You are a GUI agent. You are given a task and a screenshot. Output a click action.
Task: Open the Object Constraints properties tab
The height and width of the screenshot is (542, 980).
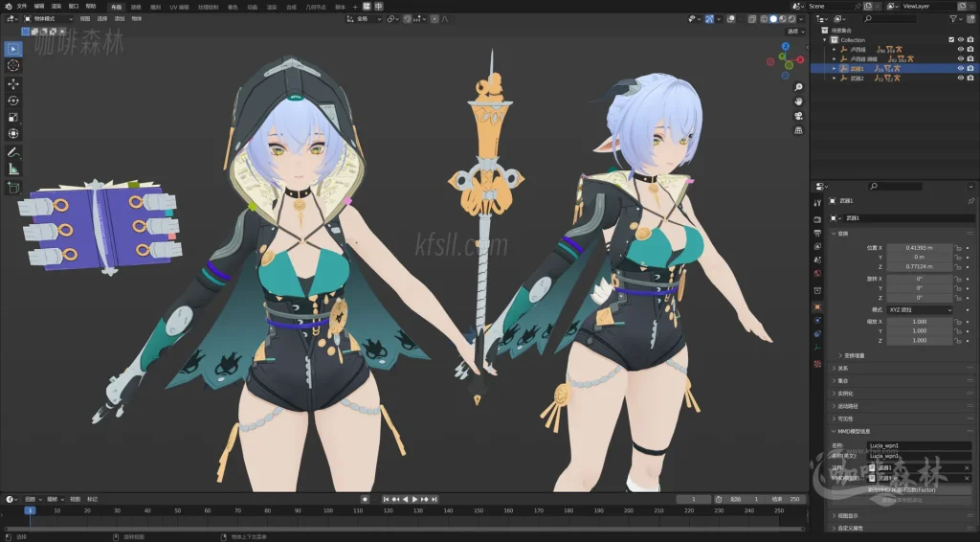(817, 333)
